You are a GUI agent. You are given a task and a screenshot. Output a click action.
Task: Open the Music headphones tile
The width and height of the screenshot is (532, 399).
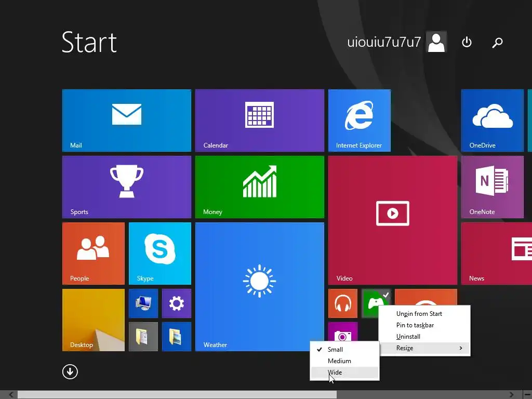[x=343, y=303]
